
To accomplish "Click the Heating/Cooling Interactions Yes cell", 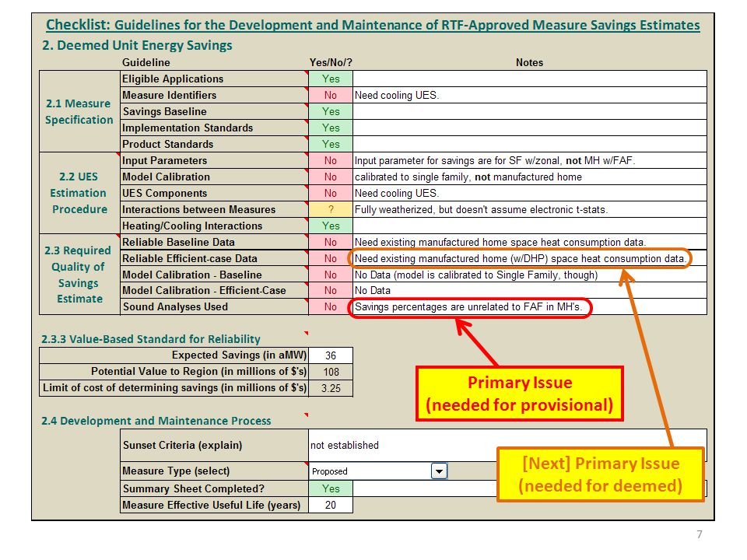I will [331, 226].
